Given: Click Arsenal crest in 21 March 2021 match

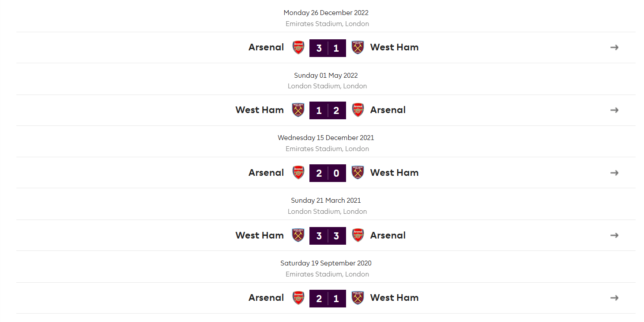Looking at the screenshot, I should (x=358, y=235).
